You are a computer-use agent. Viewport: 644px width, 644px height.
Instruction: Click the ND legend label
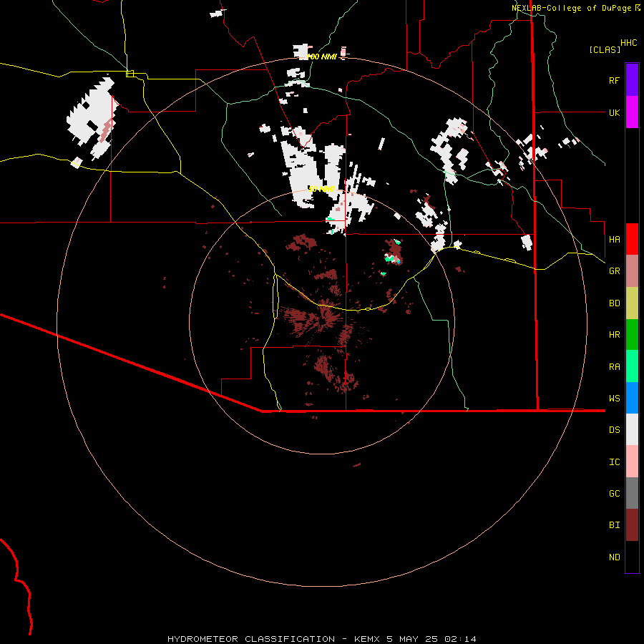click(x=614, y=557)
